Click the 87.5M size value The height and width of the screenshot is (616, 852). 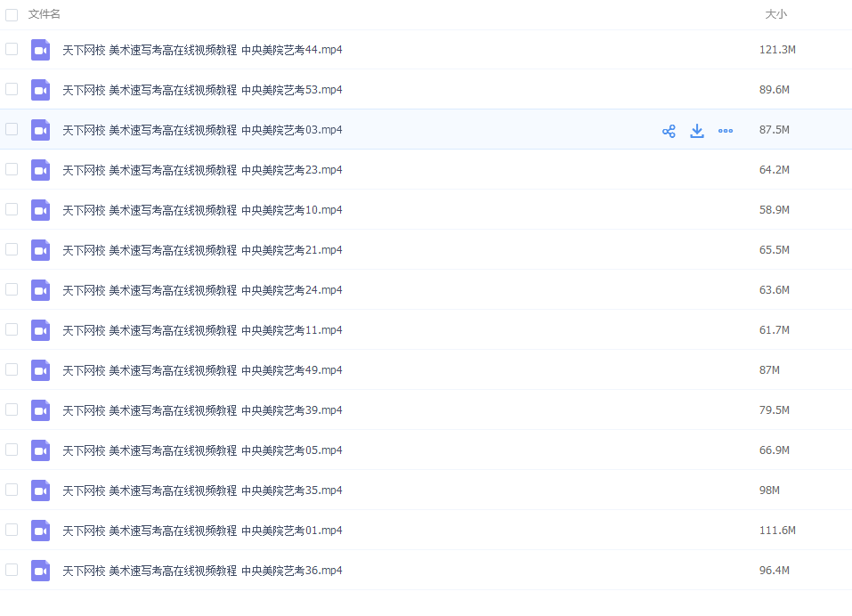pos(775,130)
